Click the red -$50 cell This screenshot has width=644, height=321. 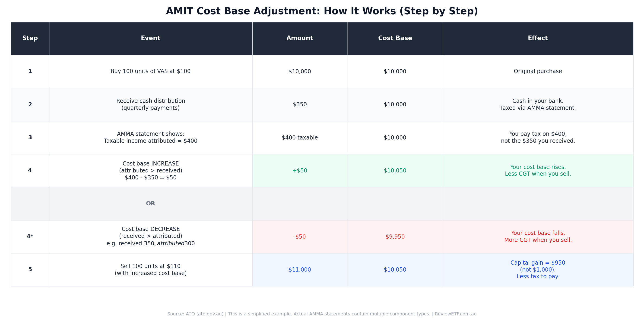pos(299,237)
